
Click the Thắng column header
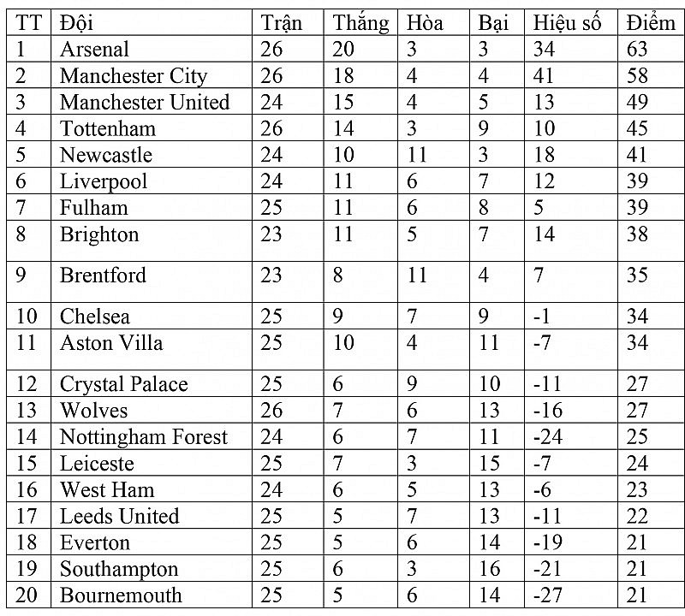[360, 23]
